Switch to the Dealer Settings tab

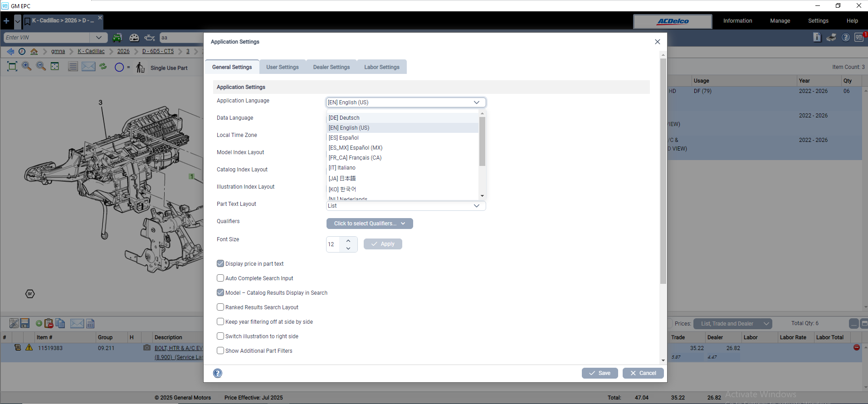coord(332,67)
